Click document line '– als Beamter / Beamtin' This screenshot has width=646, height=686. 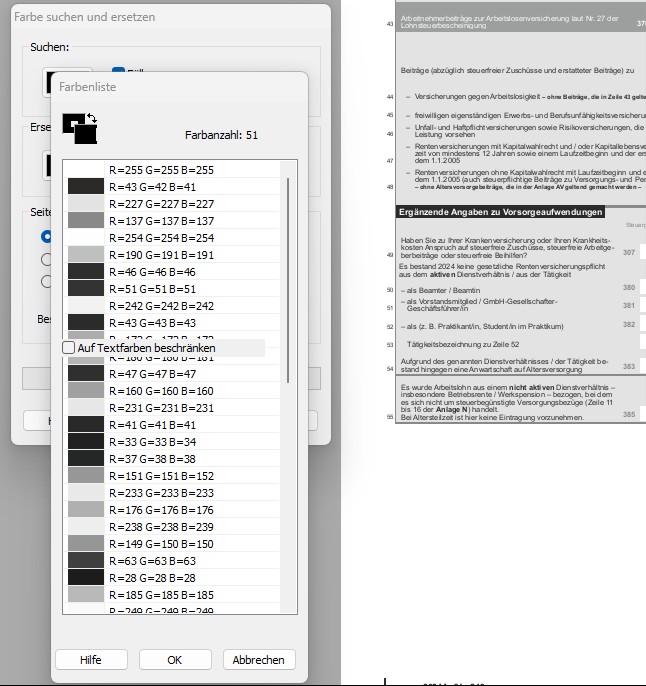click(x=440, y=290)
